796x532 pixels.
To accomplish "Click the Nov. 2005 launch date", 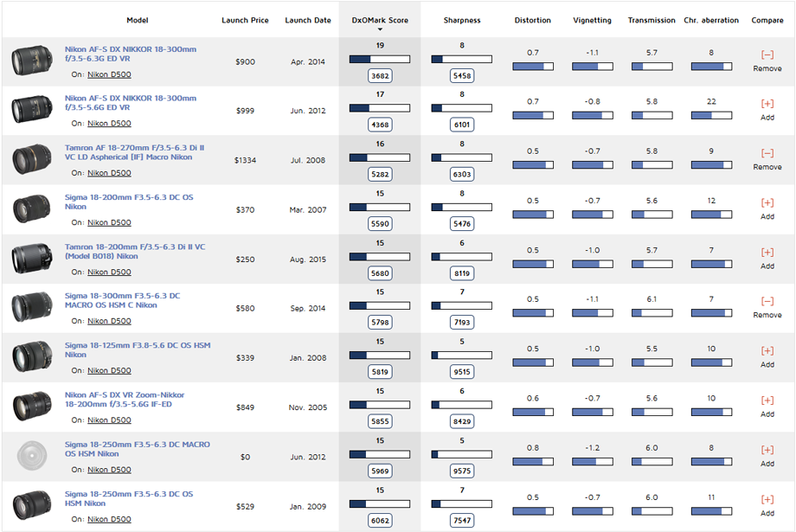I will tap(308, 407).
